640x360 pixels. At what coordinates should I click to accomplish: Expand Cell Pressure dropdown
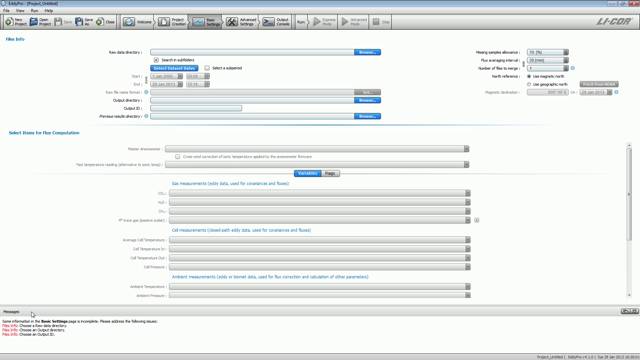[468, 267]
